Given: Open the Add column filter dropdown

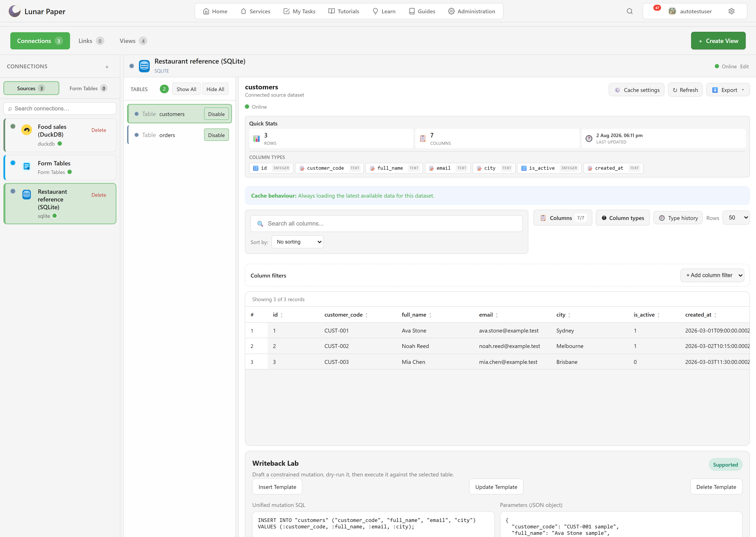Looking at the screenshot, I should pos(712,275).
